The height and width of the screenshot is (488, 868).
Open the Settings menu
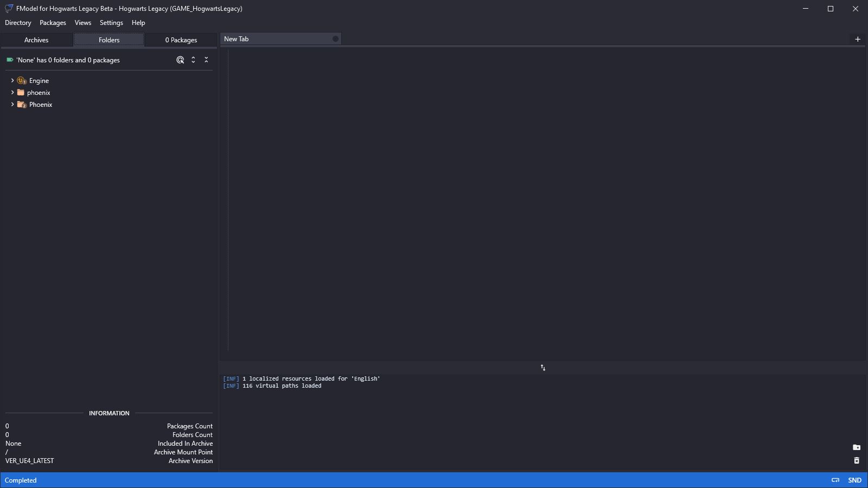tap(111, 23)
